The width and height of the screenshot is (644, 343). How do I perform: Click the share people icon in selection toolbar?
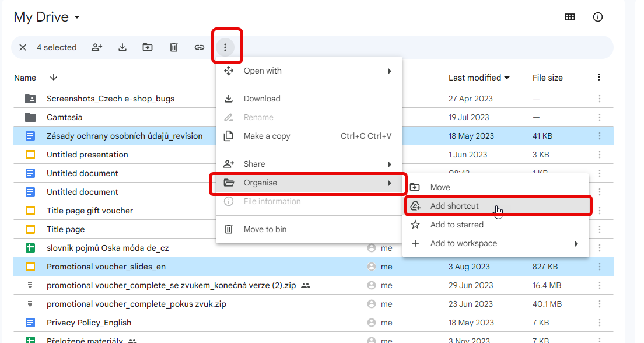tap(97, 47)
